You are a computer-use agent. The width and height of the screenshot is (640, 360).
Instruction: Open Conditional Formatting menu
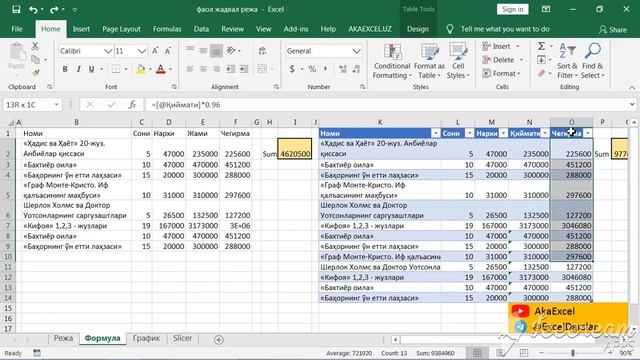click(x=392, y=61)
